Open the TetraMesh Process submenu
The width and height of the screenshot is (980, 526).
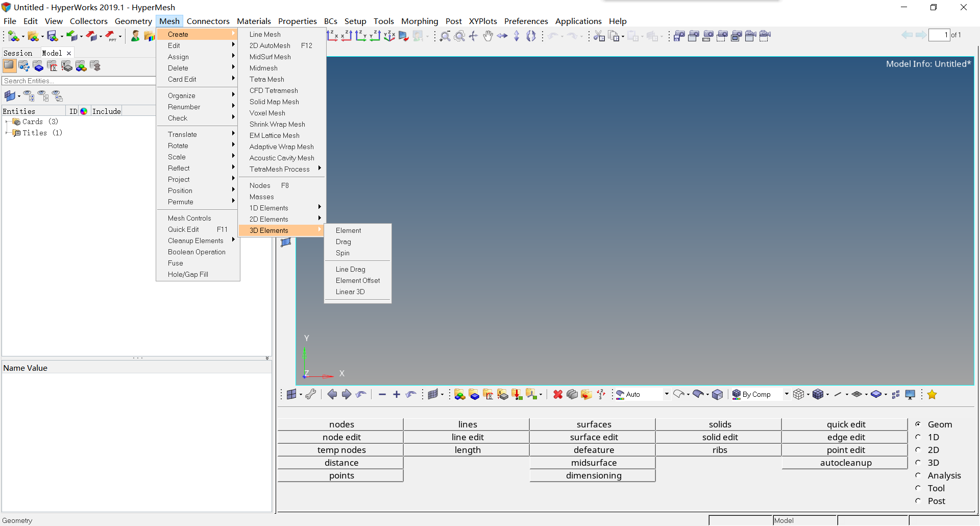click(282, 169)
